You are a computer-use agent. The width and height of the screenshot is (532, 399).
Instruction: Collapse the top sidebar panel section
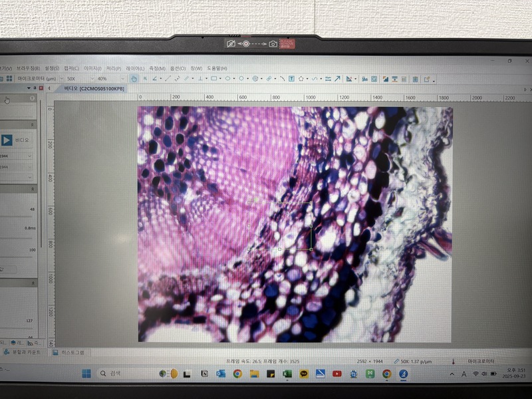point(32,98)
